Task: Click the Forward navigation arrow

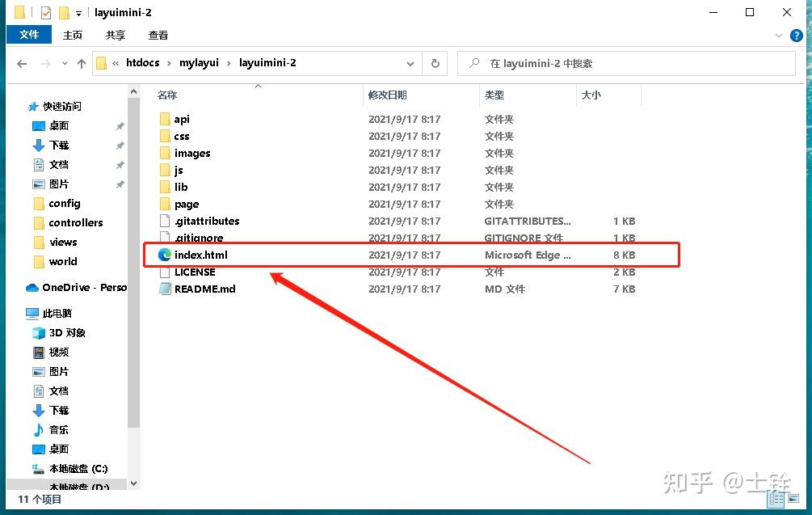Action: (45, 64)
